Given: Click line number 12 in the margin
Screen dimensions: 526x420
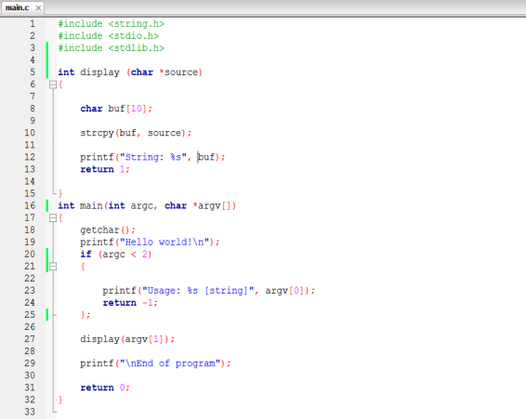Looking at the screenshot, I should (30, 157).
